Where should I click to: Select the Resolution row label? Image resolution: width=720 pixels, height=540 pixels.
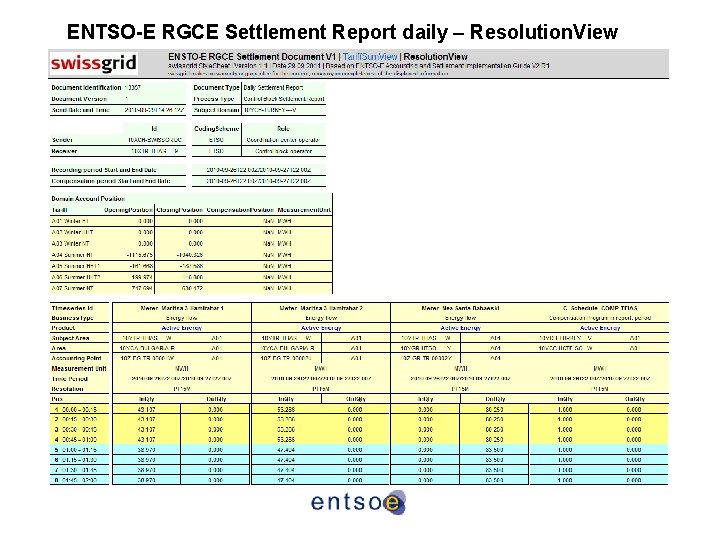68,389
